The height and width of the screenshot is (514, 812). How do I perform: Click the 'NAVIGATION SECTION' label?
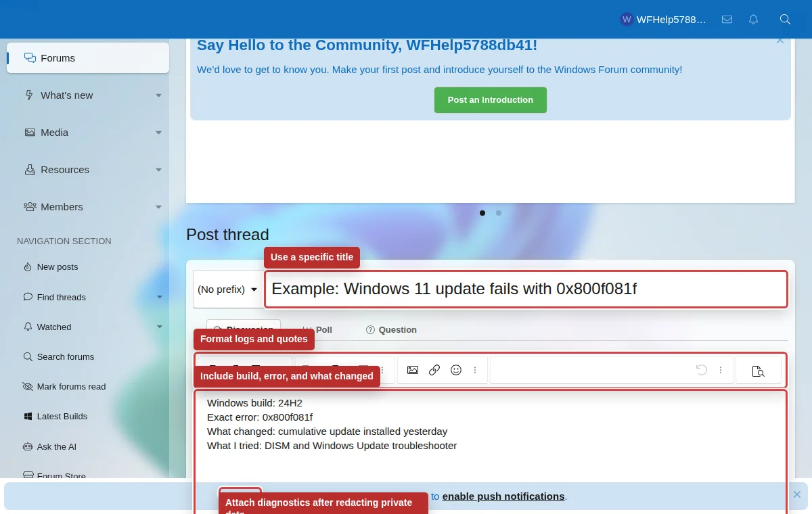click(64, 241)
